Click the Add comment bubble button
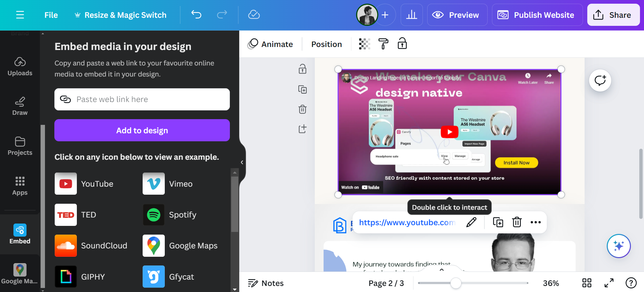Image resolution: width=644 pixels, height=292 pixels. [x=600, y=81]
